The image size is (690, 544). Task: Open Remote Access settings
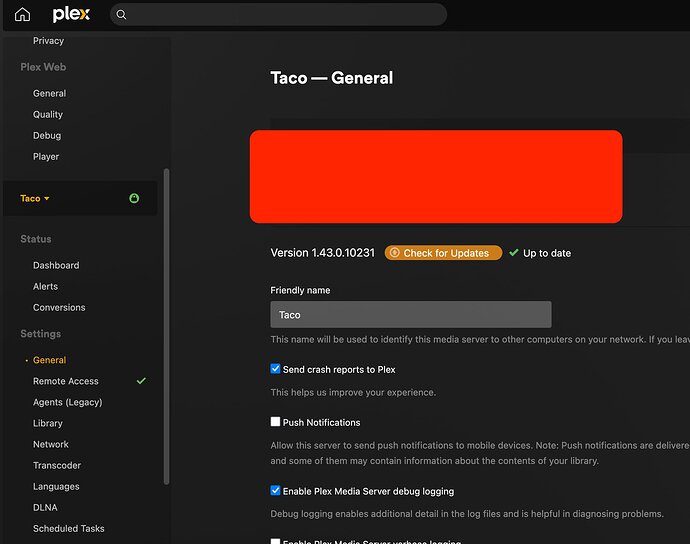(66, 381)
